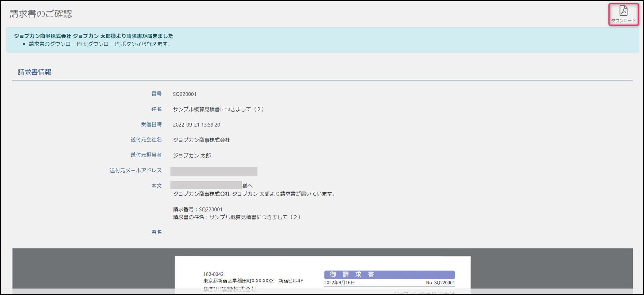
Task: Click the 署名 label
Action: 157,232
